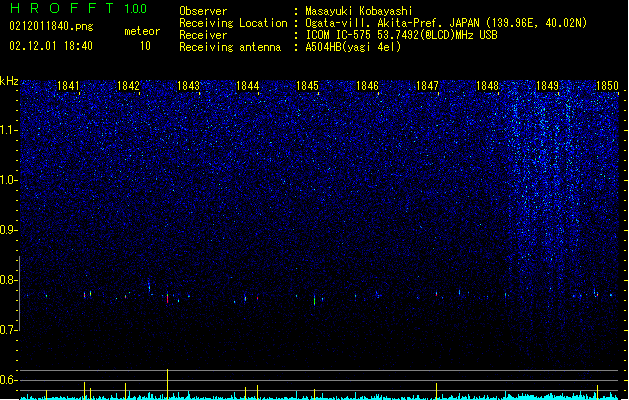This screenshot has width=629, height=400.
Task: Click the 1846 time axis marker
Action: tap(367, 86)
